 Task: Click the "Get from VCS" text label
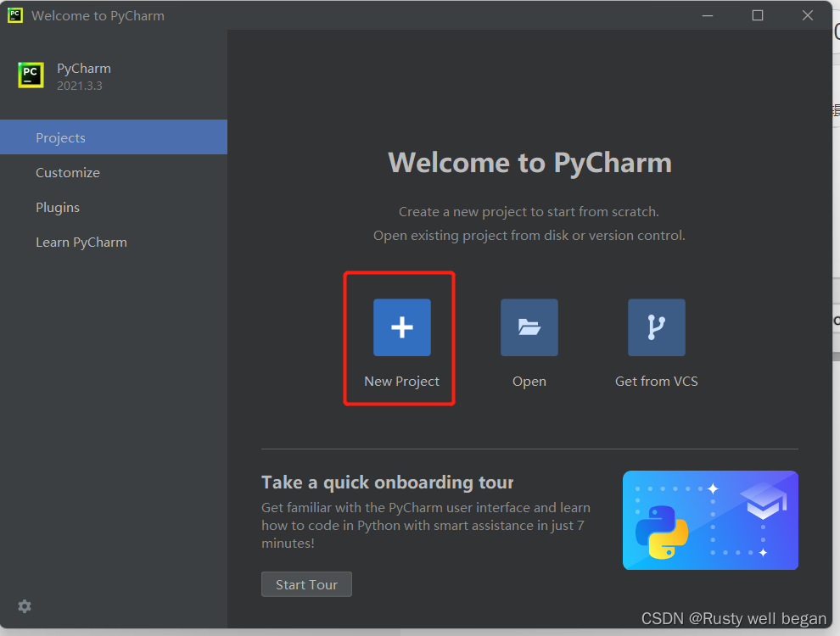click(x=656, y=382)
